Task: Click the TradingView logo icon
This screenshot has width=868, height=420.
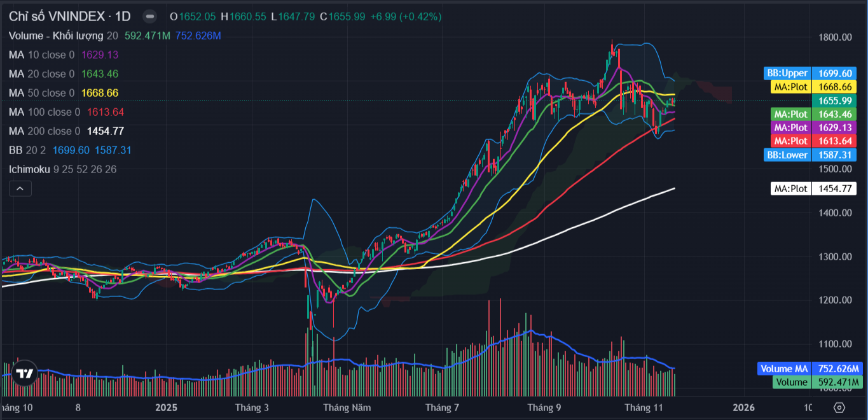Action: [25, 374]
